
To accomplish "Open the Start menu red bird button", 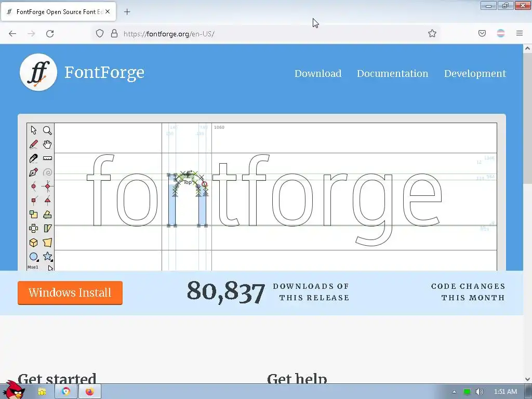I will (14, 390).
